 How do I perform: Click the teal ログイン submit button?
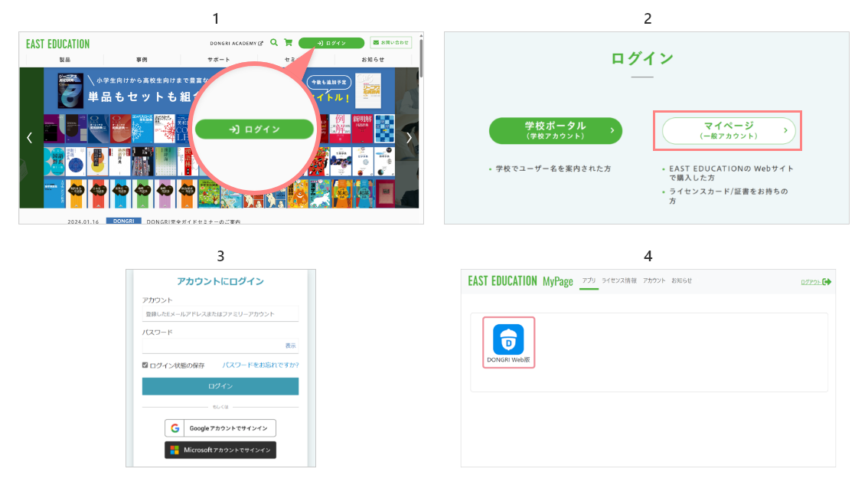tap(220, 386)
